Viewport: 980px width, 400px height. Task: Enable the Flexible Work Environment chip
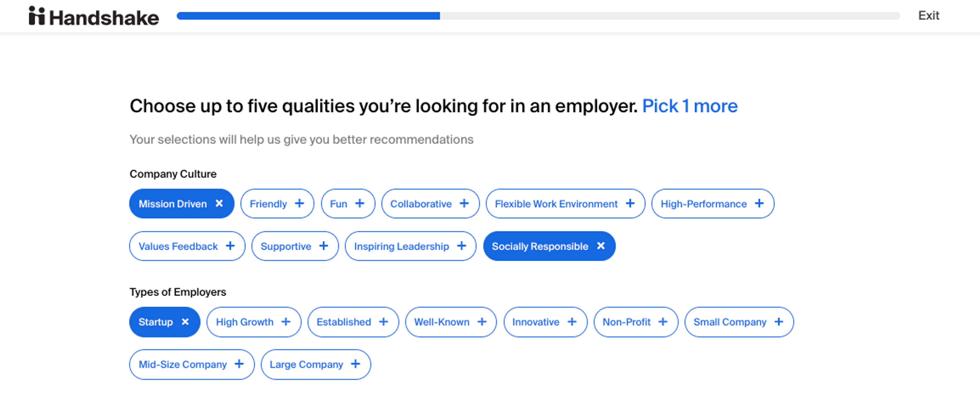pos(565,204)
